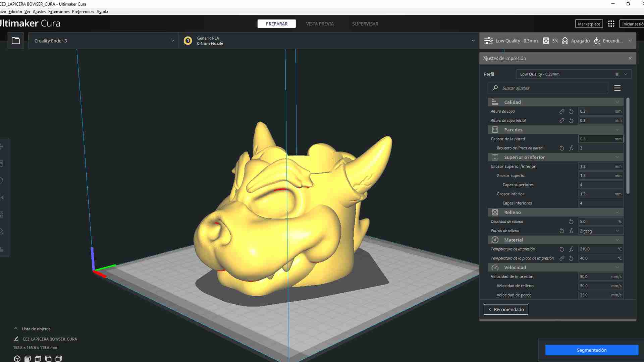Viewport: 644px width, 362px height.
Task: Click the pencil icon to rename CE3_LAPICERA BOWSER_CURA
Action: 16,339
